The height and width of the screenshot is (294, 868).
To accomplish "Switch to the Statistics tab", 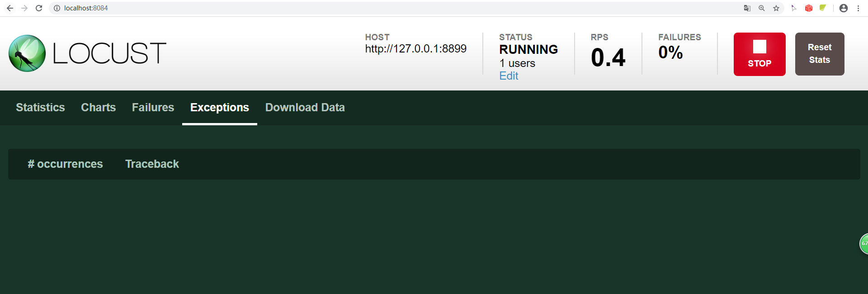I will tap(40, 108).
